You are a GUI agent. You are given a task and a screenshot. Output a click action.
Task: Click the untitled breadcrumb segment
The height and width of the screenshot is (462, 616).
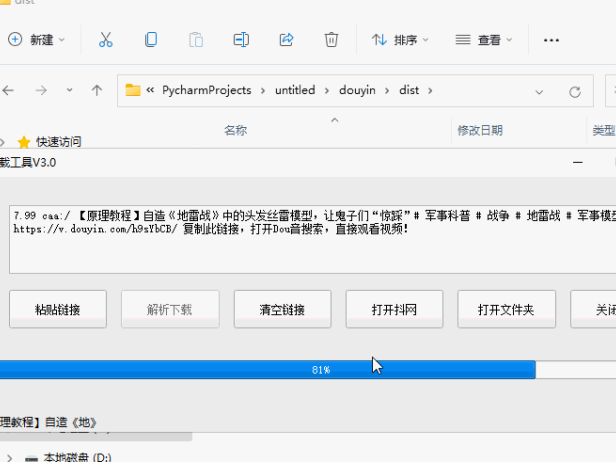pyautogui.click(x=295, y=90)
